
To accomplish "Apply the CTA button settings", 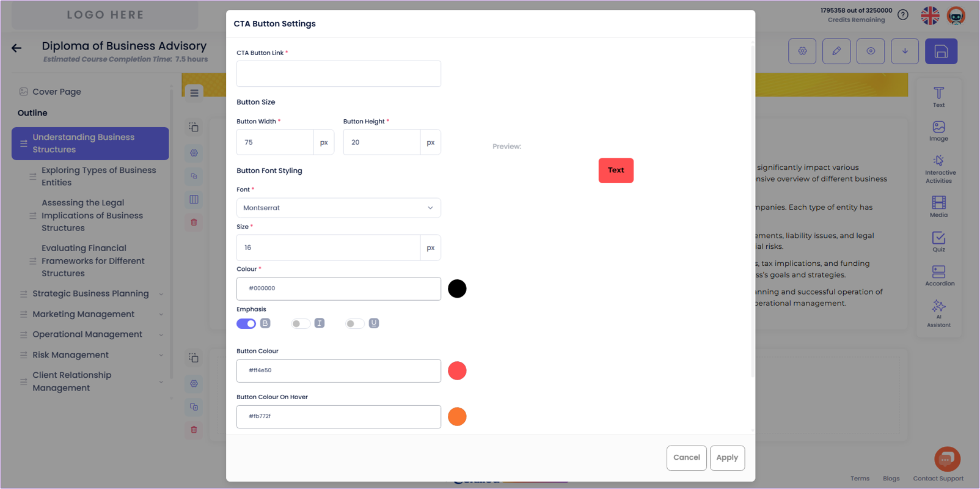I will point(726,458).
